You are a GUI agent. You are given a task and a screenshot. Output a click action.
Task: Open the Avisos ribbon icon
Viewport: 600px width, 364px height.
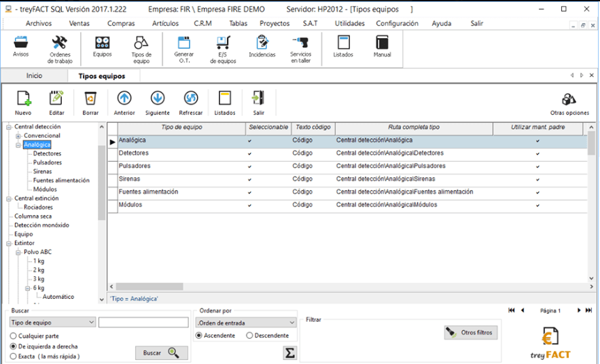point(20,43)
